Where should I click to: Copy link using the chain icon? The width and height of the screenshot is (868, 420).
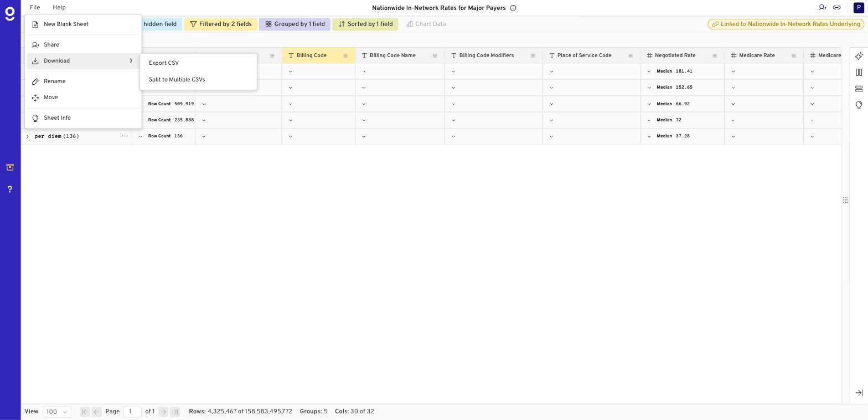point(837,8)
